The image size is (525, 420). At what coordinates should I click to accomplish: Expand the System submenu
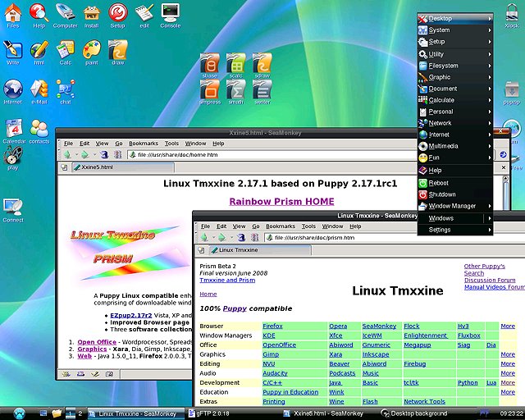tap(455, 30)
